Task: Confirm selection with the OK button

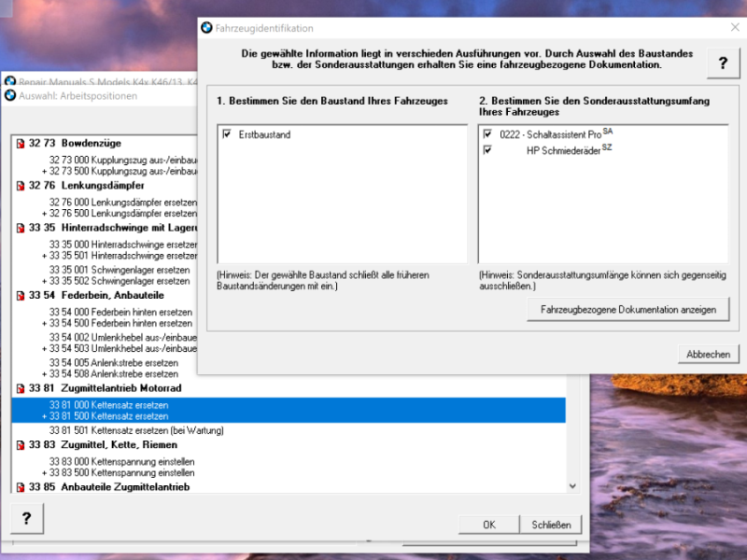Action: 488,525
